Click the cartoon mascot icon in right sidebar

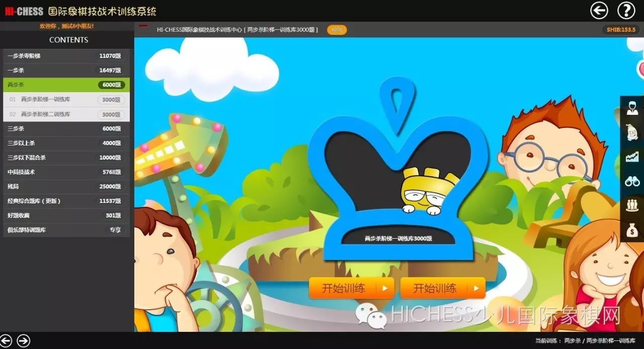coord(632,132)
